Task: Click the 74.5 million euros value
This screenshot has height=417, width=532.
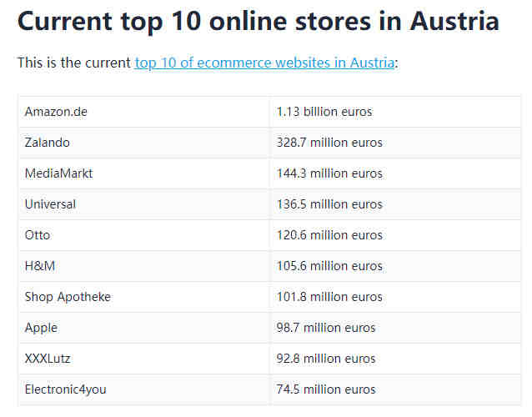Action: pos(326,389)
